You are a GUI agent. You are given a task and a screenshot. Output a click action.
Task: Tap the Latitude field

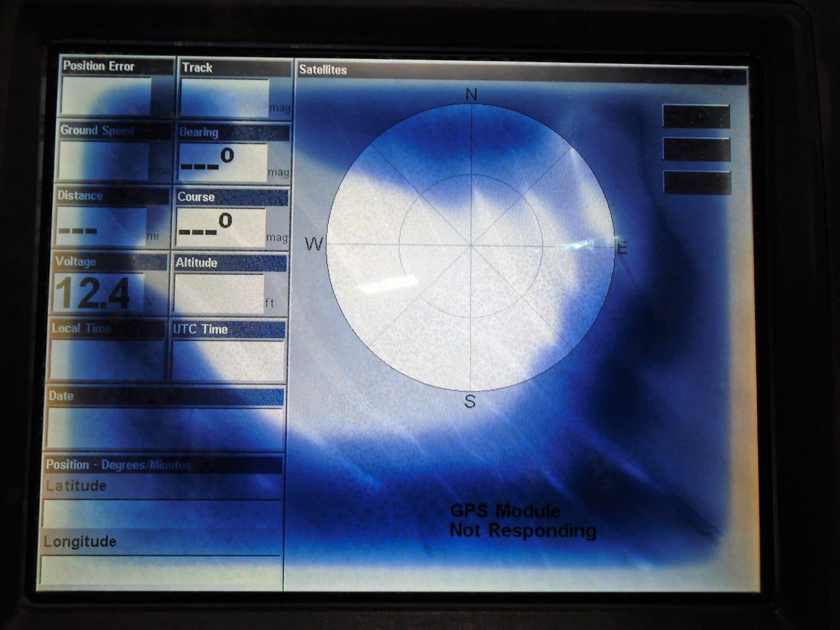[x=162, y=514]
